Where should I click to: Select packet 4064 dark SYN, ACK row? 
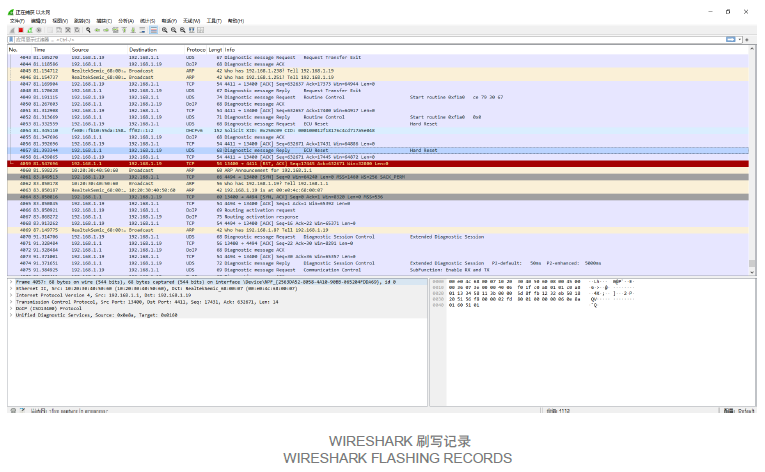tap(378, 197)
